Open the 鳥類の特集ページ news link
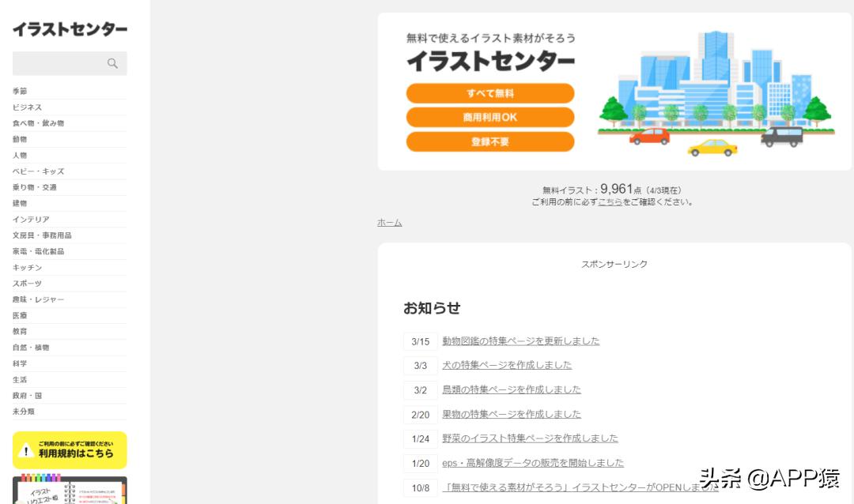The image size is (854, 504). pyautogui.click(x=511, y=389)
